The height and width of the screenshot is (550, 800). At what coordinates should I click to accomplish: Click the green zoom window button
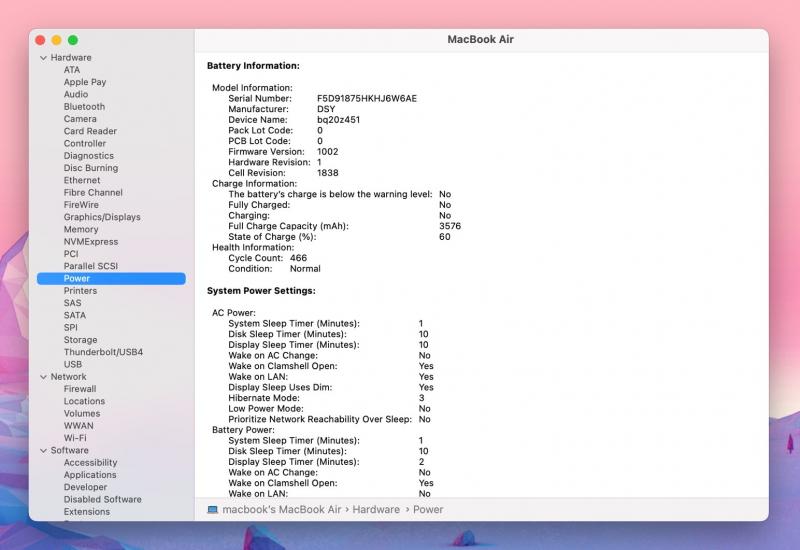(73, 40)
